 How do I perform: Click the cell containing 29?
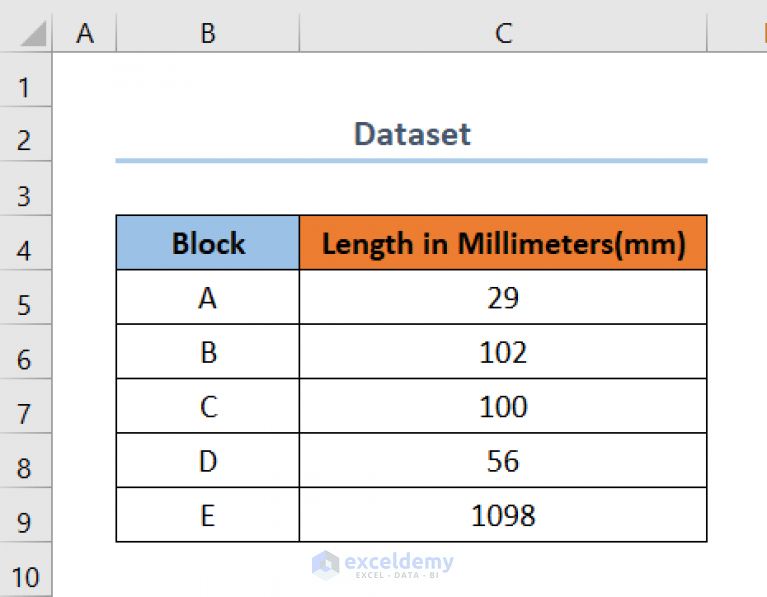pyautogui.click(x=503, y=298)
